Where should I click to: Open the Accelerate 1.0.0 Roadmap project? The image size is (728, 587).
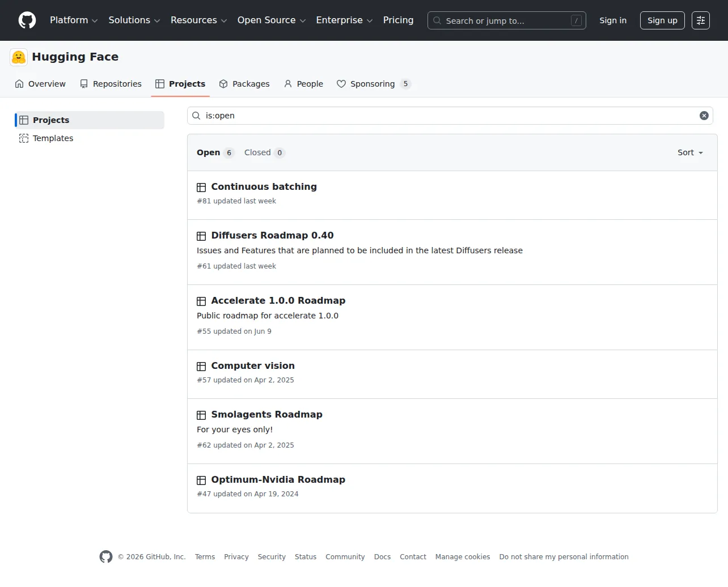(x=278, y=300)
